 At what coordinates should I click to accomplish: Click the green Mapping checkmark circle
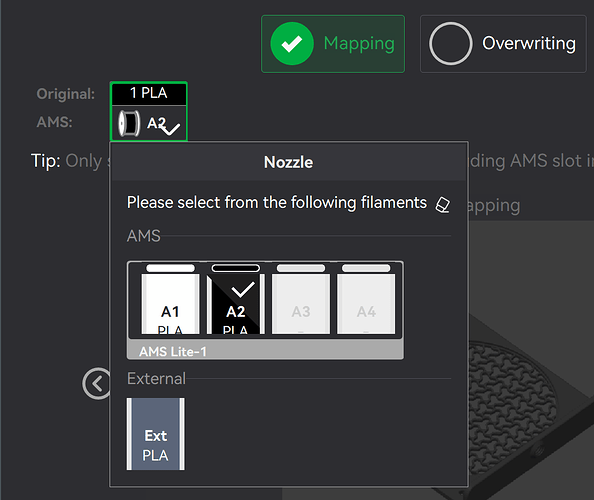pyautogui.click(x=292, y=44)
